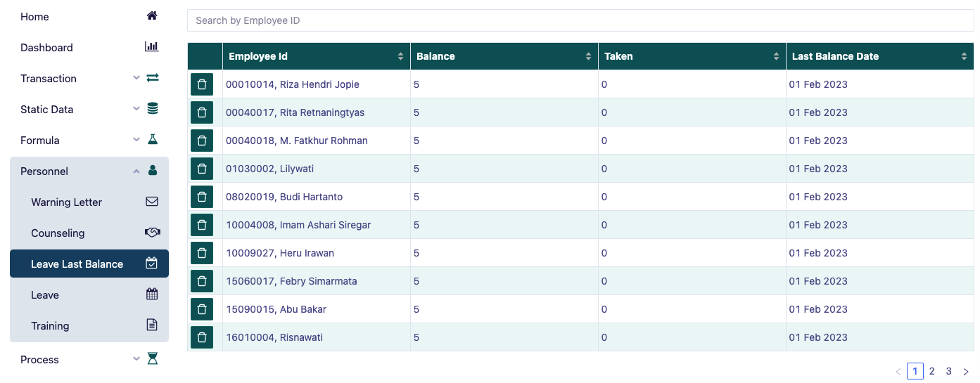Image resolution: width=980 pixels, height=383 pixels.
Task: Delete the Riza Hendri Jopie row
Action: click(x=202, y=84)
